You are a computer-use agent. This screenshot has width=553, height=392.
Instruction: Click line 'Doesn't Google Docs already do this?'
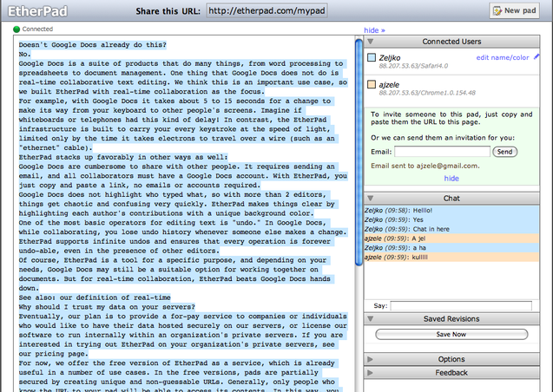tap(92, 45)
